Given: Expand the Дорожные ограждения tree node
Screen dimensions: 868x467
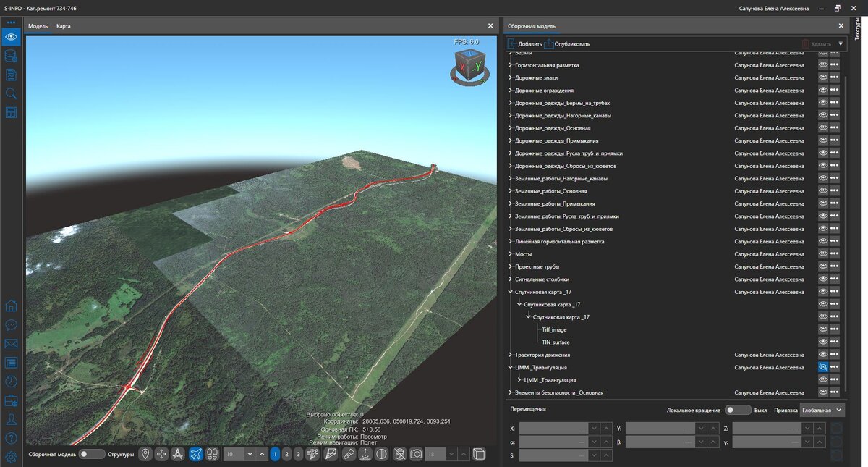Looking at the screenshot, I should [510, 91].
